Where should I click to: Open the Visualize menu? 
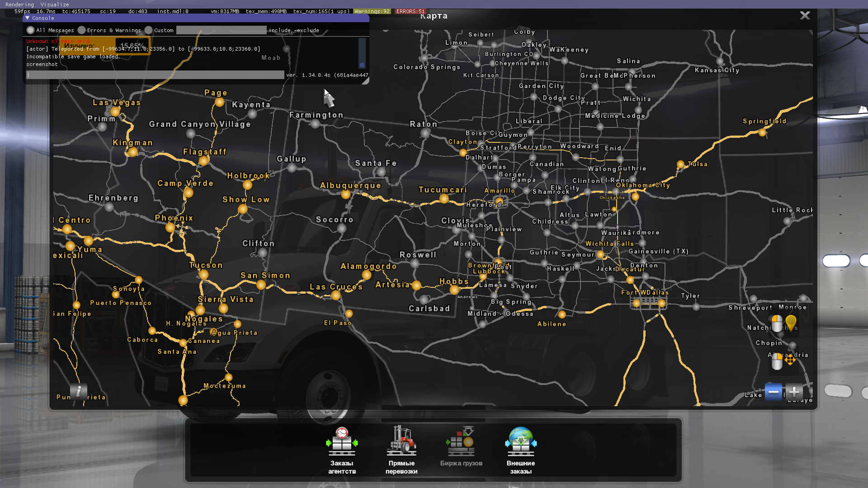[55, 5]
